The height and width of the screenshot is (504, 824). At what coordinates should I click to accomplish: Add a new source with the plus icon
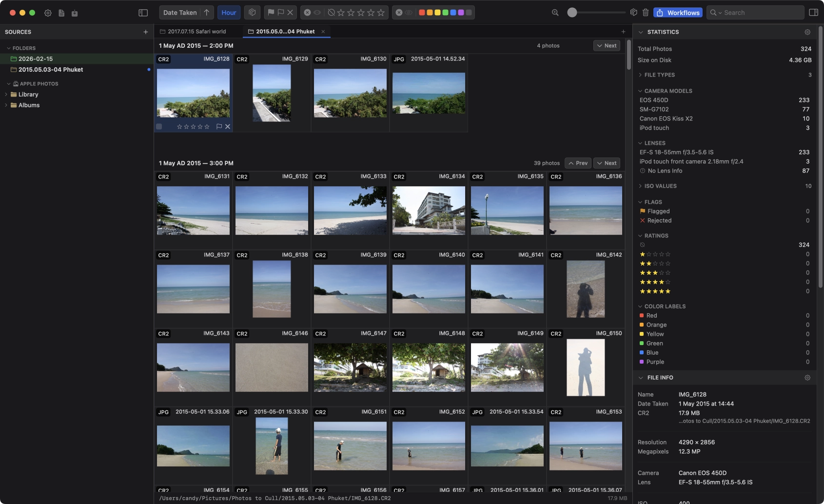click(145, 32)
